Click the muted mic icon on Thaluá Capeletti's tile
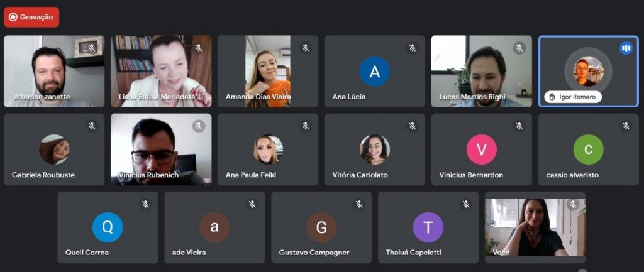The image size is (644, 272). [466, 204]
